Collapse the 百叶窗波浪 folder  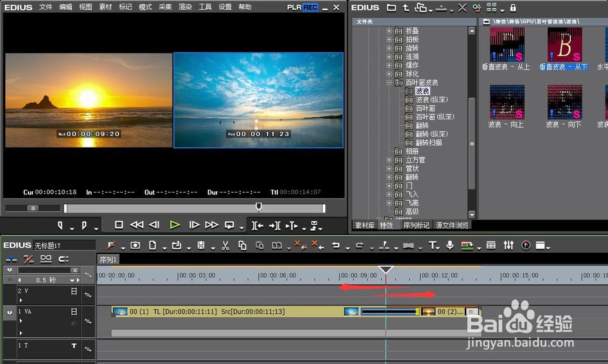tap(389, 82)
